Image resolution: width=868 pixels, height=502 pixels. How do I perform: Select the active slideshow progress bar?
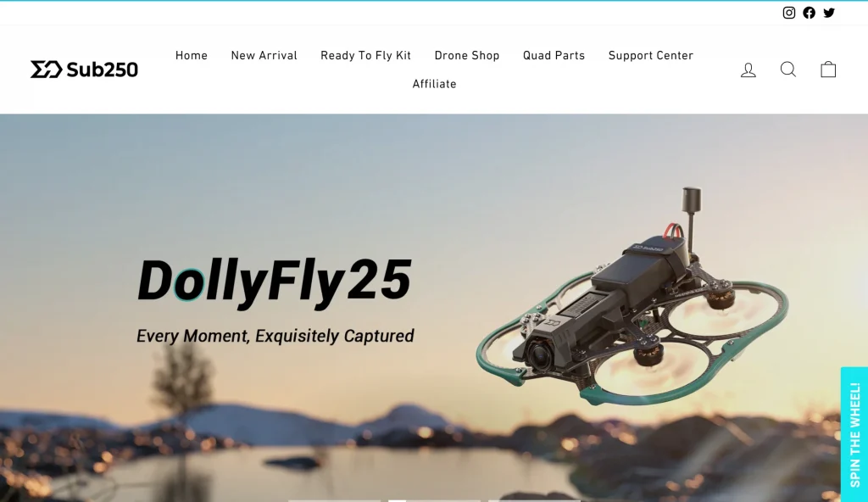(435, 500)
